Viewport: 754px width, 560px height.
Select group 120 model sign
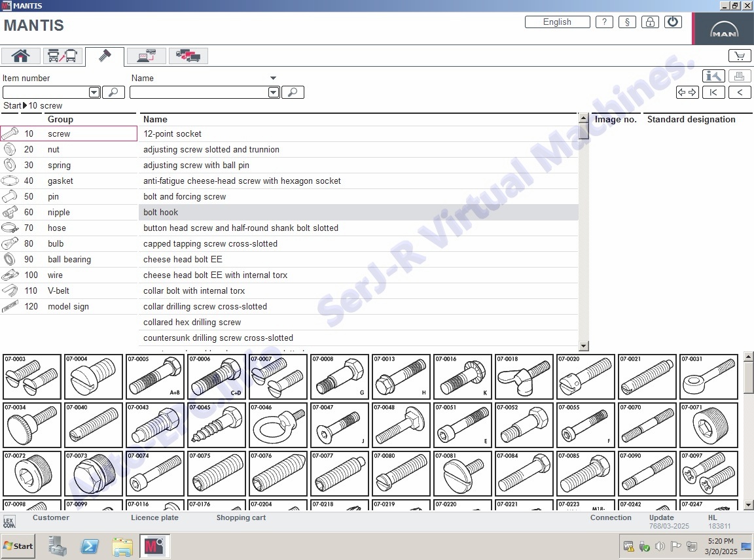coord(69,307)
